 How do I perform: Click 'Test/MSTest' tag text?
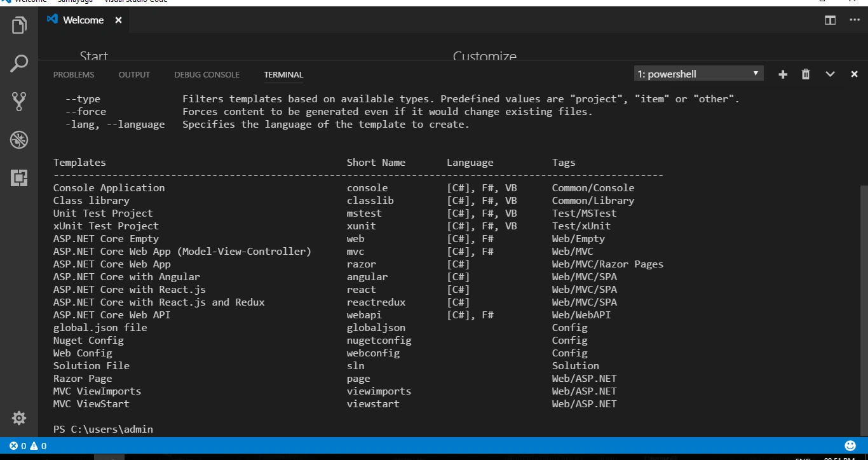coord(585,213)
